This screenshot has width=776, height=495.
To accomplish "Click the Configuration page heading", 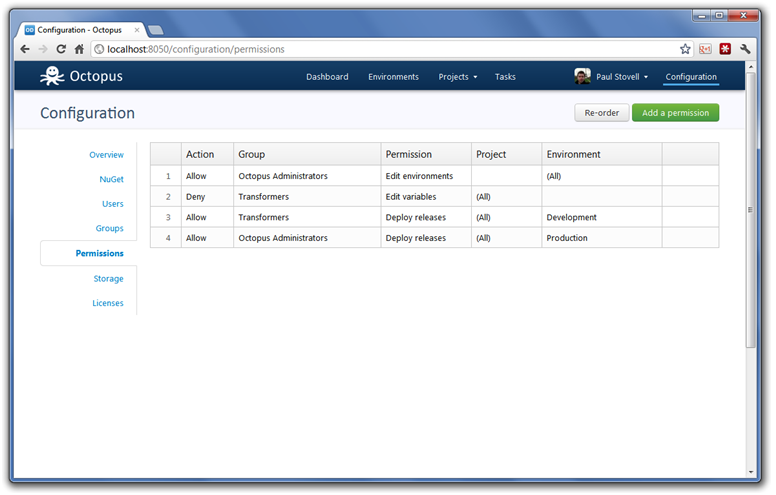I will (87, 113).
